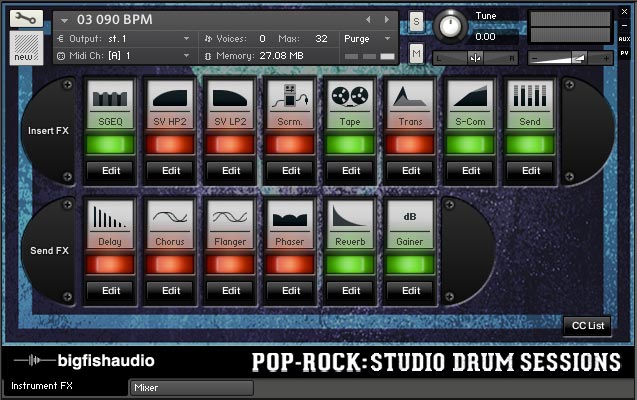Screen dimensions: 637x400
Task: Edit the Reverb effect settings
Action: click(x=350, y=291)
